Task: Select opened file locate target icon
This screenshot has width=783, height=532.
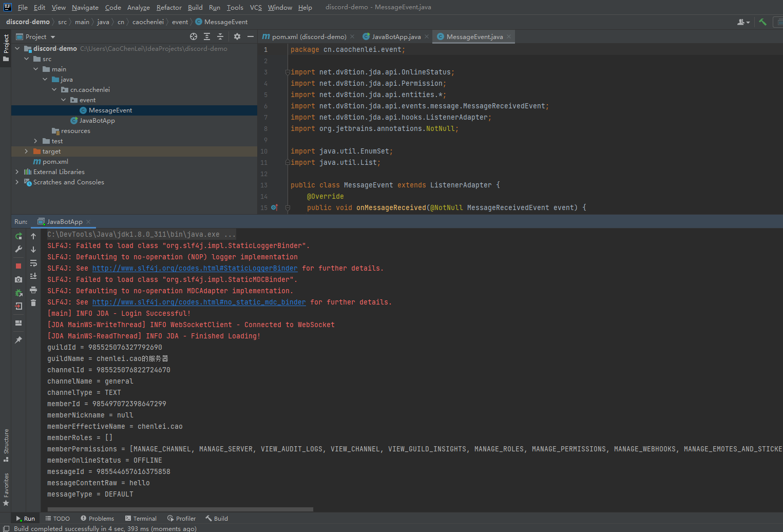Action: [194, 36]
